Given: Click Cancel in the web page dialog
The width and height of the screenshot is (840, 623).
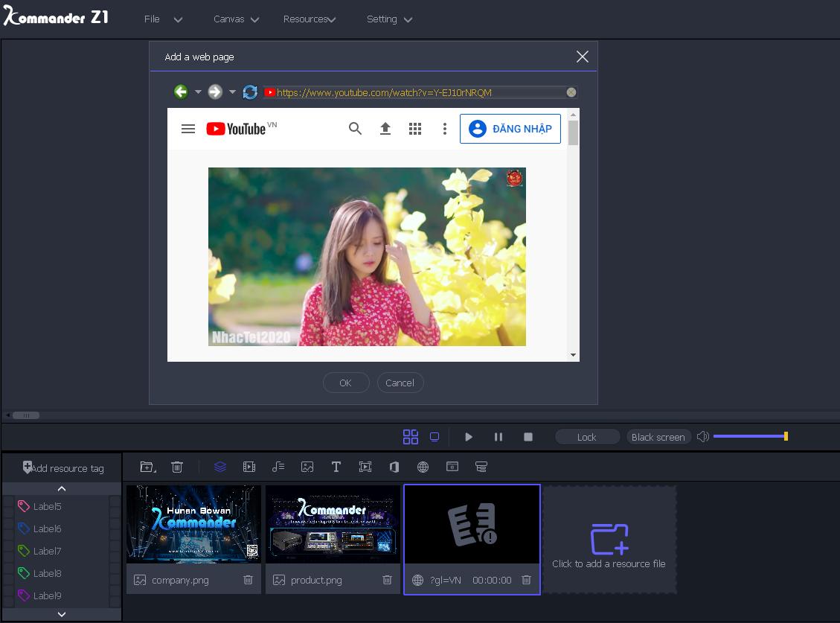Looking at the screenshot, I should click(400, 383).
